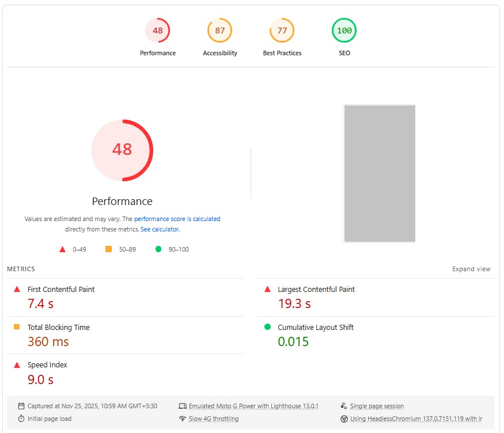Open the See calculator link
504x433 pixels.
(x=160, y=229)
